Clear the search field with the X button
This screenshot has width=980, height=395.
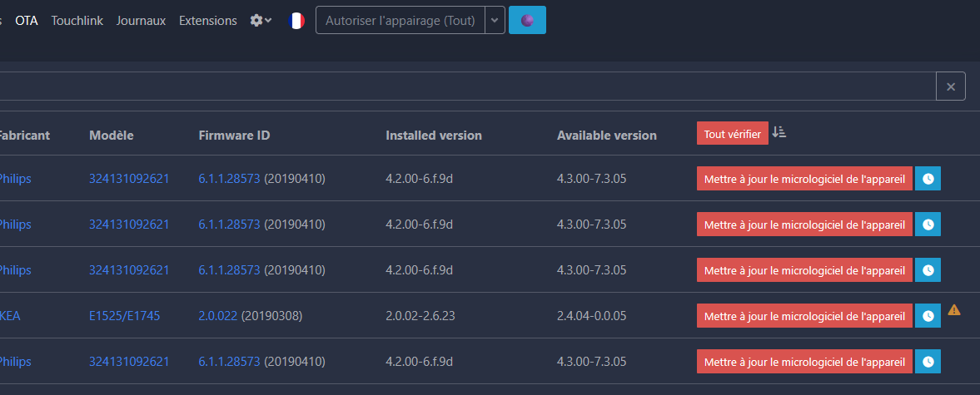click(x=951, y=86)
